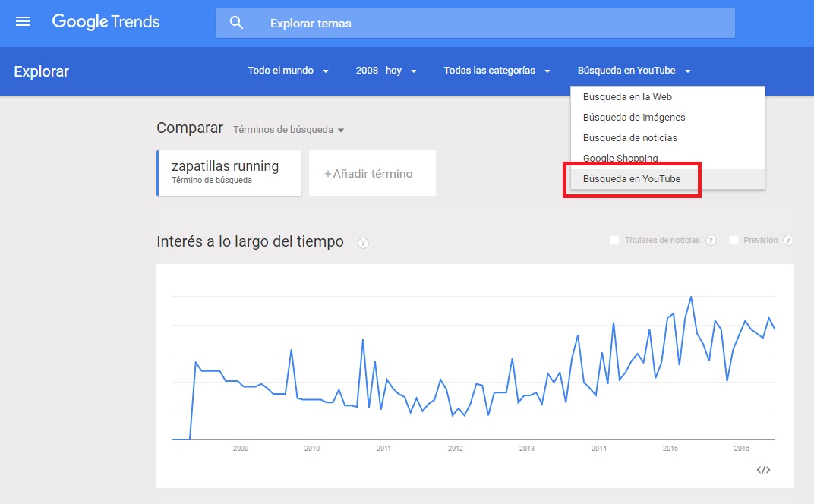
Task: Click the zapatillas running term card
Action: tap(229, 173)
